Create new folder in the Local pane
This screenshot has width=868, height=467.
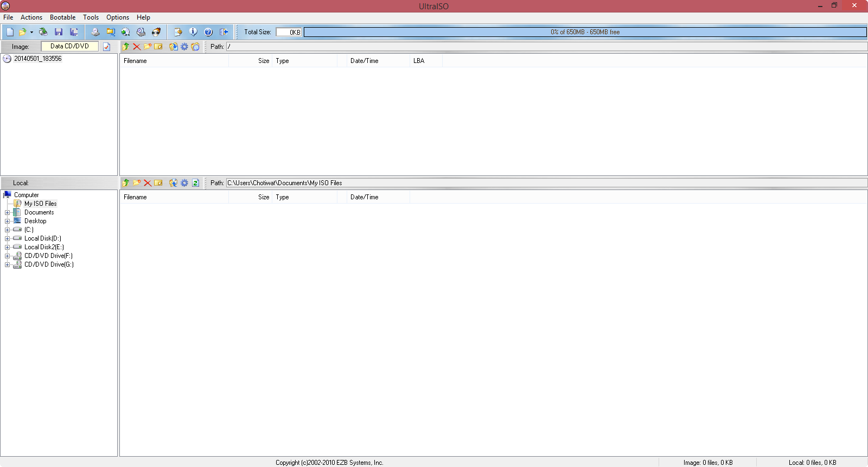tap(137, 183)
